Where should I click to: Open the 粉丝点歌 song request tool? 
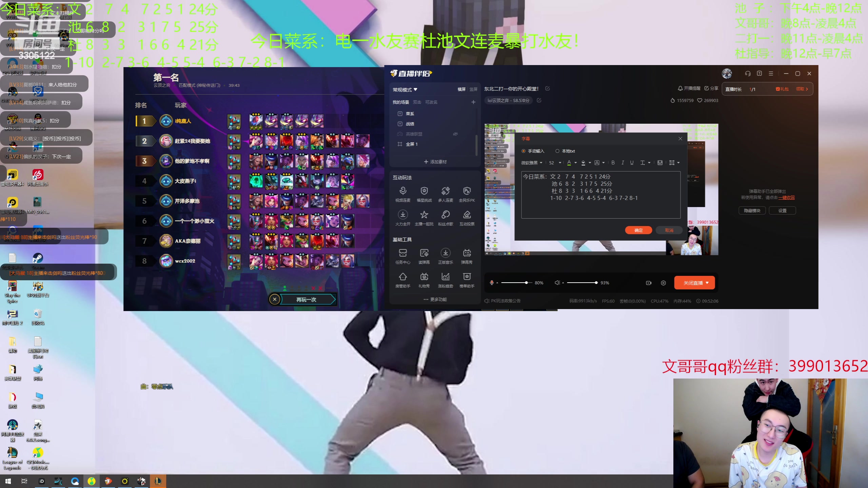click(x=446, y=218)
